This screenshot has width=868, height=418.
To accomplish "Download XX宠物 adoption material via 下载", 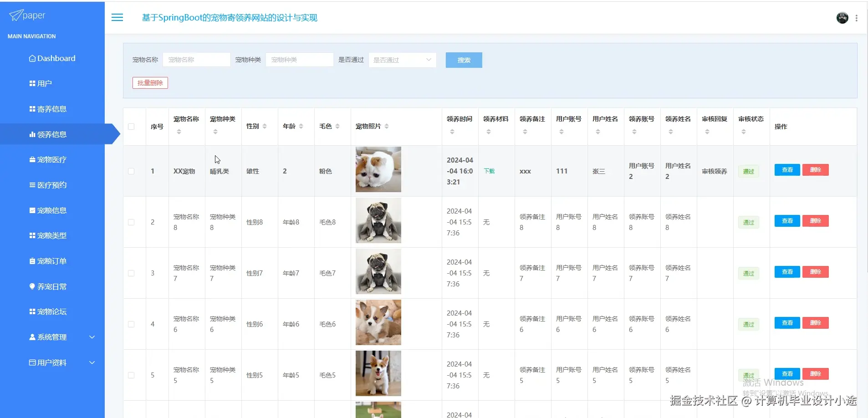I will pyautogui.click(x=489, y=171).
